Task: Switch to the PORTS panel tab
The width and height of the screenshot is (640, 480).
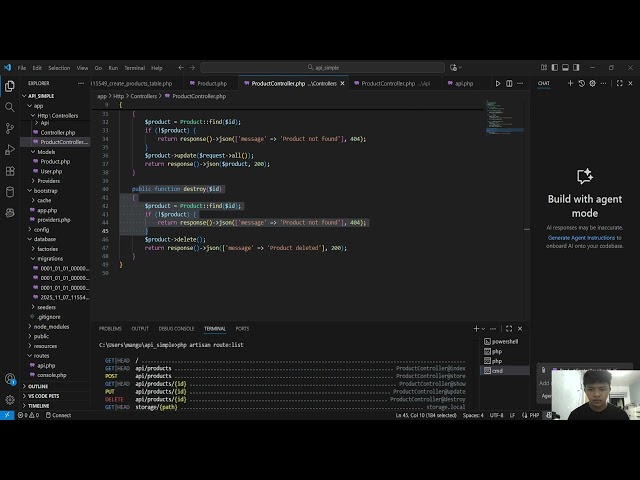Action: point(242,329)
